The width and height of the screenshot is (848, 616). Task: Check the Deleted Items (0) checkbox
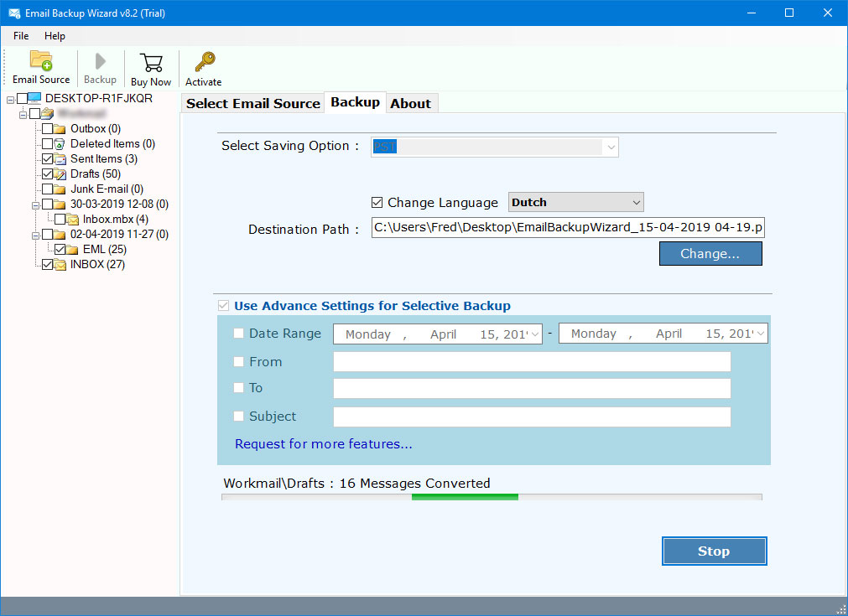[48, 144]
